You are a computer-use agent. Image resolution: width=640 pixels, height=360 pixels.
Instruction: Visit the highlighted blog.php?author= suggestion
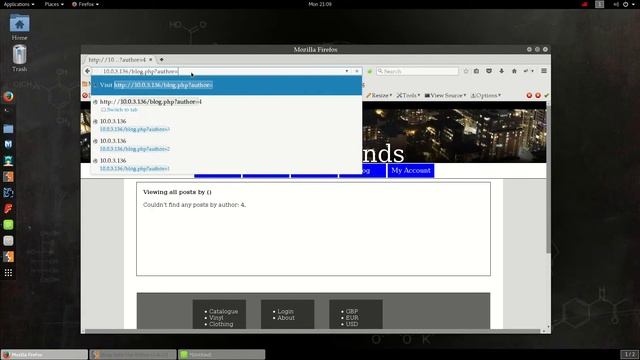226,85
